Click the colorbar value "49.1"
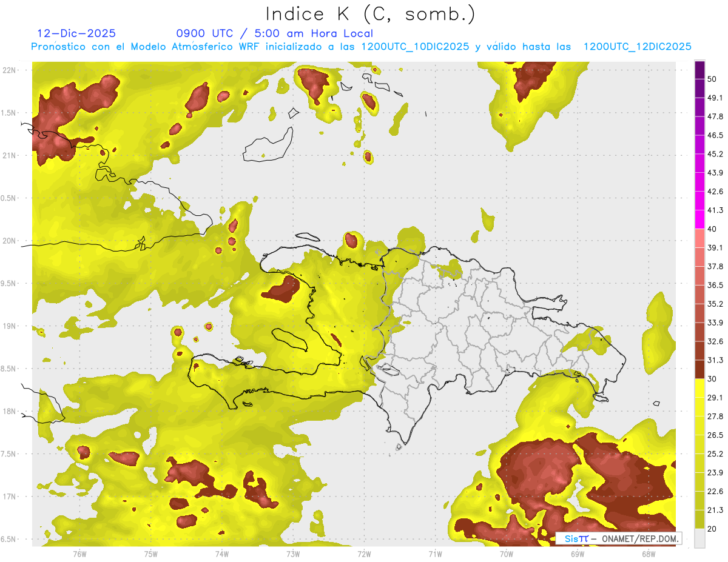 (x=715, y=98)
